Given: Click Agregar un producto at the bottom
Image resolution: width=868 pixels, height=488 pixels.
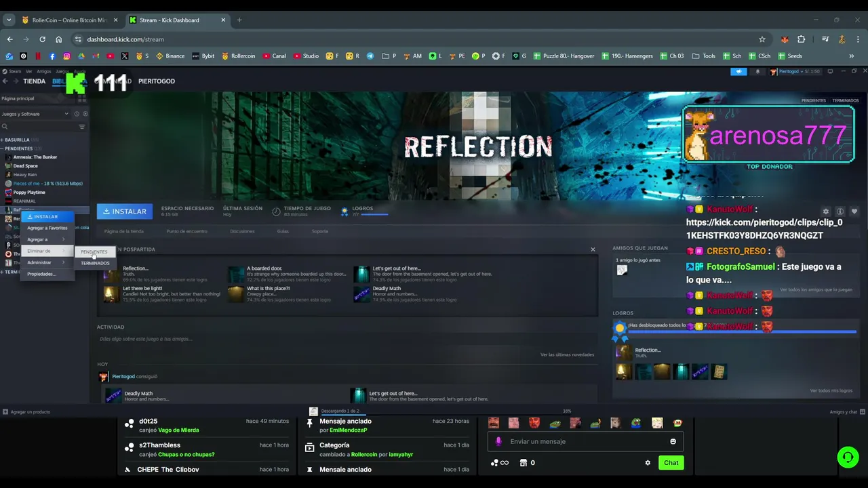Looking at the screenshot, I should (x=27, y=411).
